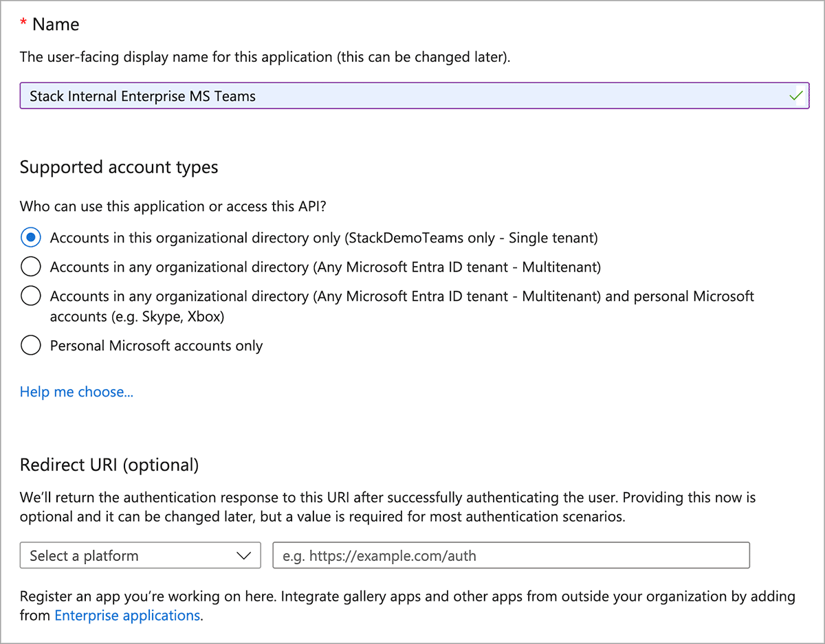825x644 pixels.
Task: Follow the Enterprise applications link
Action: [x=127, y=615]
